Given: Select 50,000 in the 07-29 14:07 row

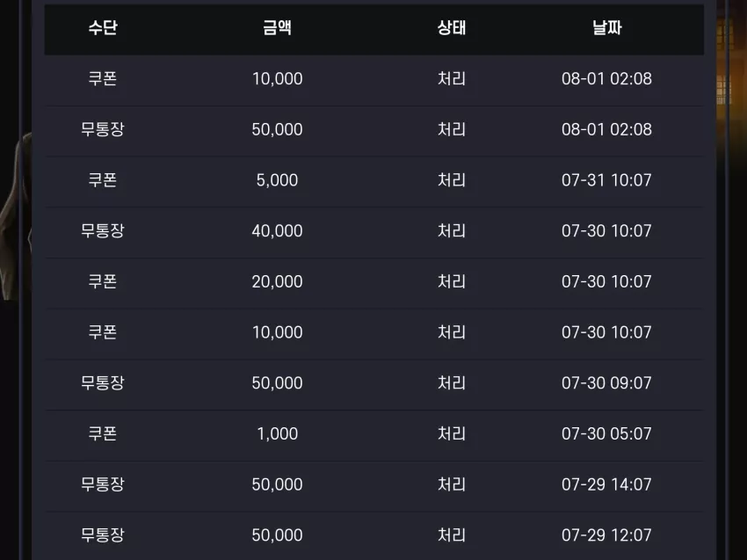Looking at the screenshot, I should pos(277,484).
